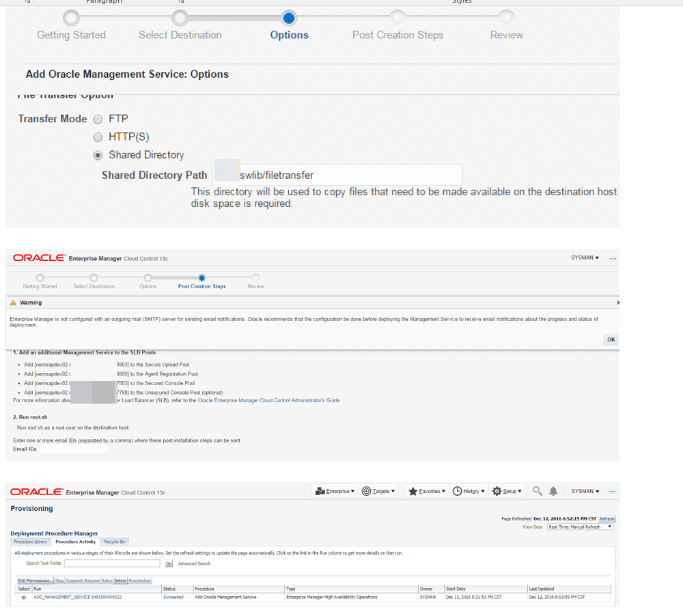Select the FTP transfer mode

click(98, 120)
